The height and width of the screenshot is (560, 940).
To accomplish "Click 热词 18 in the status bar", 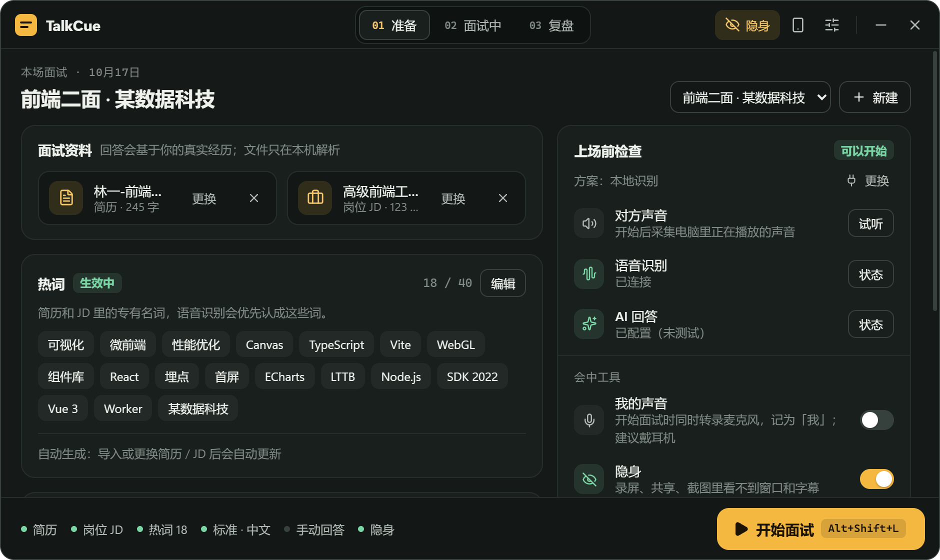I will click(162, 529).
